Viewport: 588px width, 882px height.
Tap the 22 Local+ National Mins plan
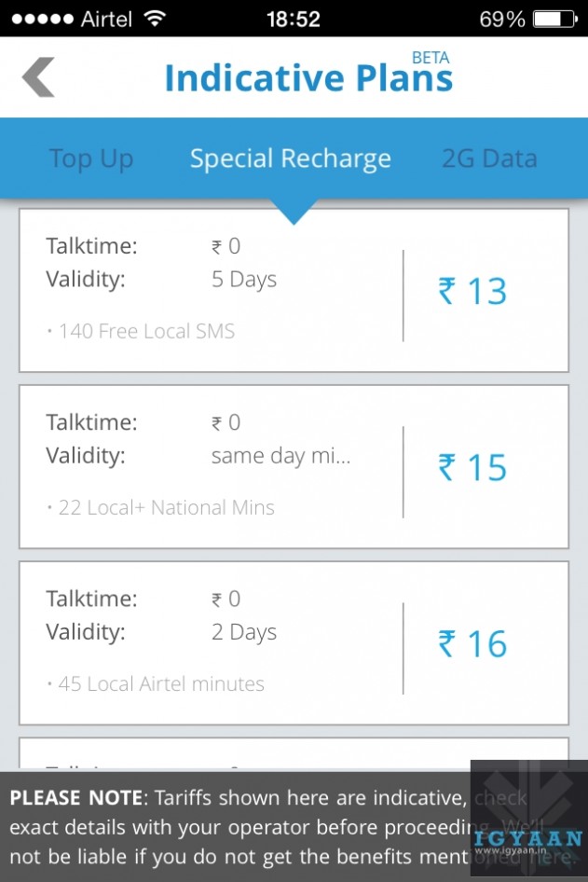(166, 508)
